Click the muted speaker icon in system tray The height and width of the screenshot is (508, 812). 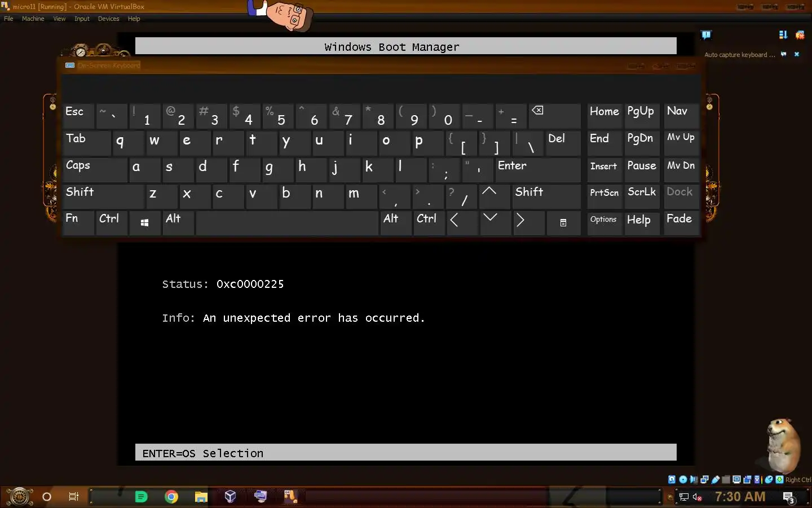698,497
